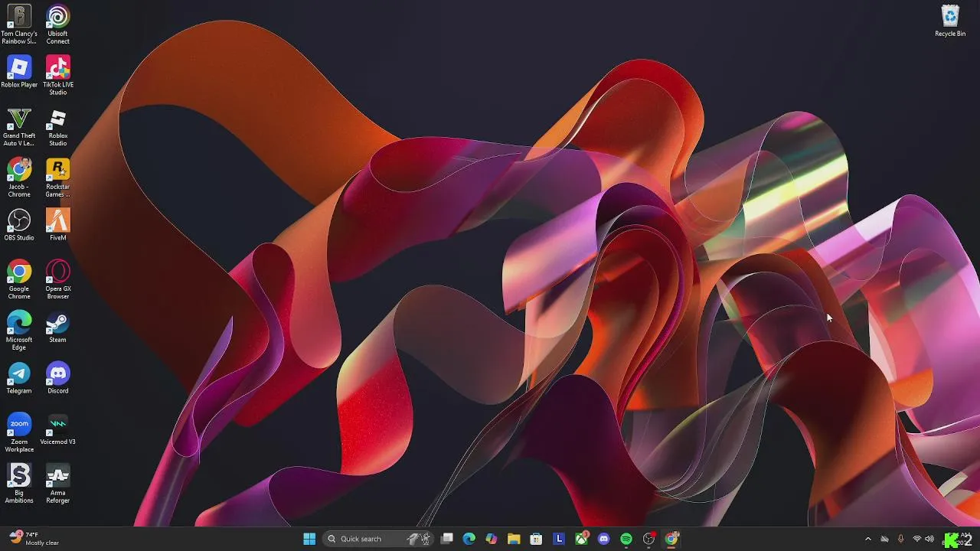Select the Opera GX Browser desktop icon
980x551 pixels.
click(57, 279)
